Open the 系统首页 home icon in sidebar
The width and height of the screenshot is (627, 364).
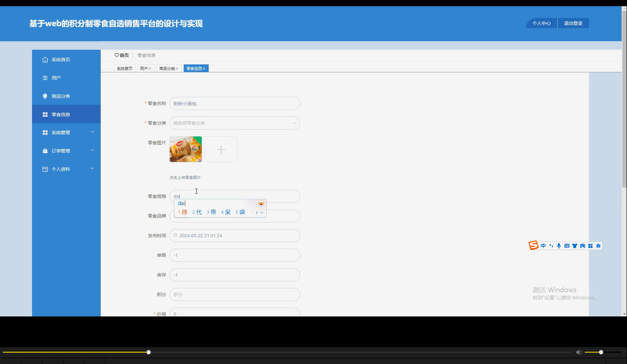point(45,59)
